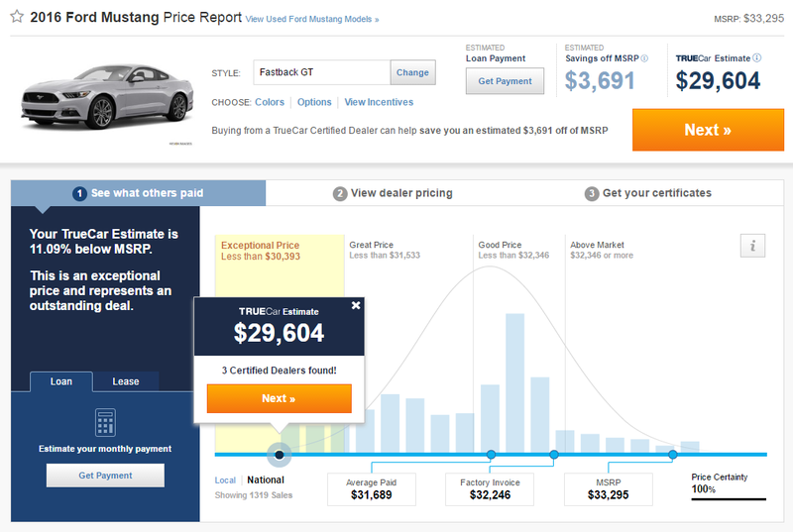Switch to Lease tab
793x532 pixels.
point(126,381)
